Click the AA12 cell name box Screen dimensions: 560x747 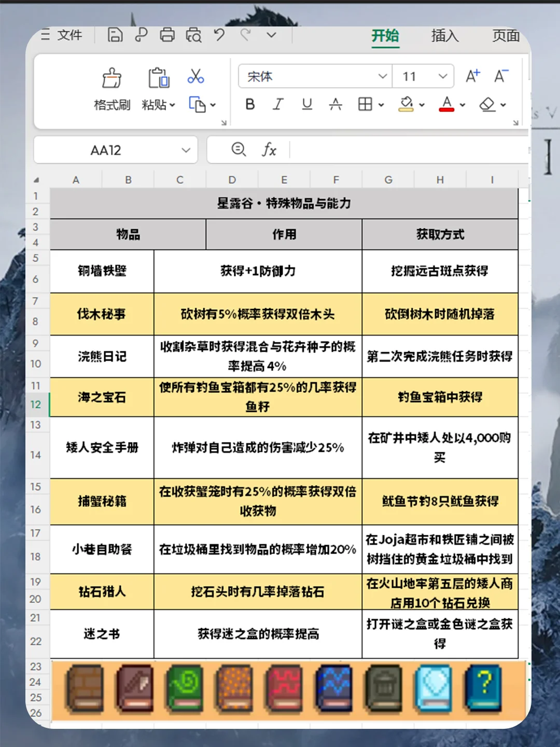(x=106, y=150)
